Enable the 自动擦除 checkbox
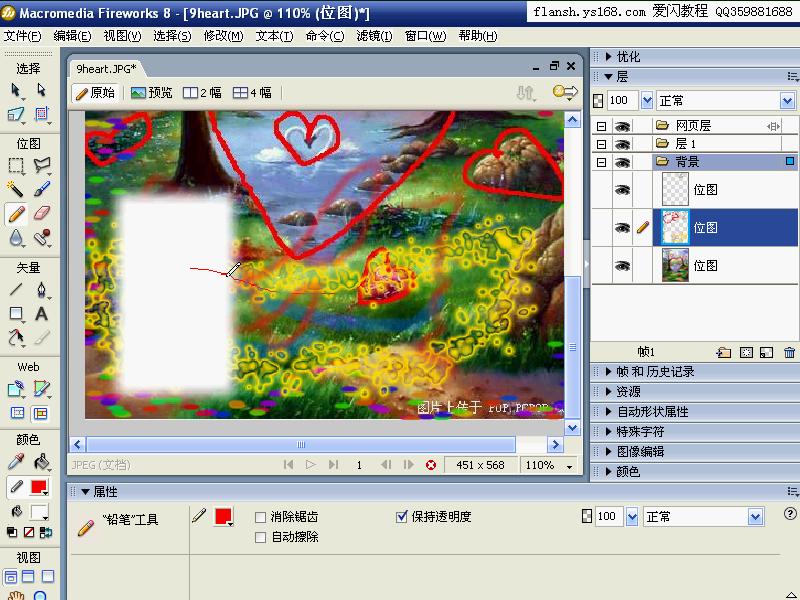The width and height of the screenshot is (800, 600). pyautogui.click(x=260, y=537)
